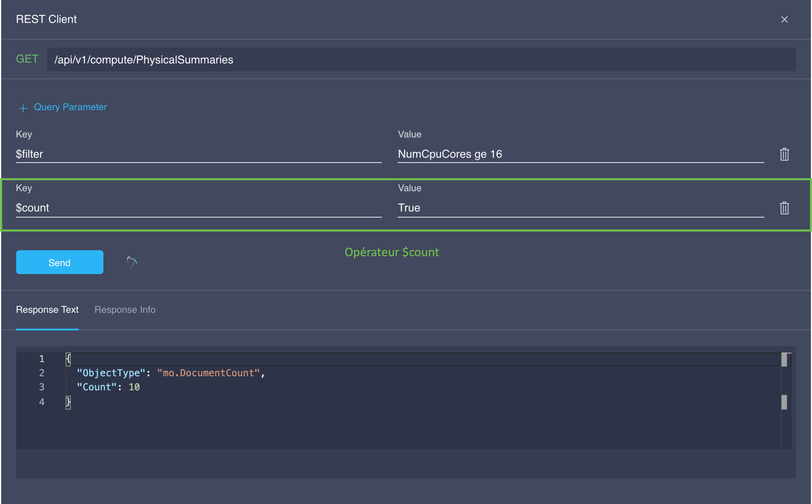Delete the $filter parameter with trash icon
Screen dimensions: 812x504
[x=784, y=154]
